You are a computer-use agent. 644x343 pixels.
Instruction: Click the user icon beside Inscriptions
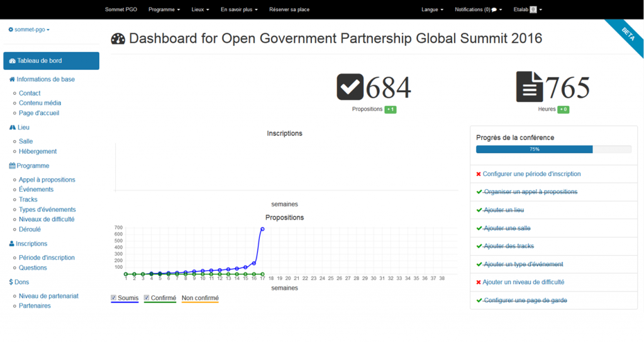coord(11,244)
